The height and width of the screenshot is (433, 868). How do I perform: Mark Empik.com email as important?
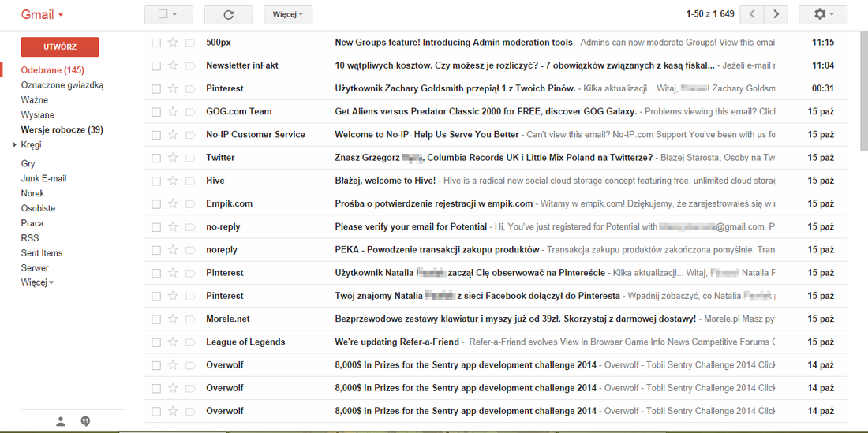coord(190,203)
